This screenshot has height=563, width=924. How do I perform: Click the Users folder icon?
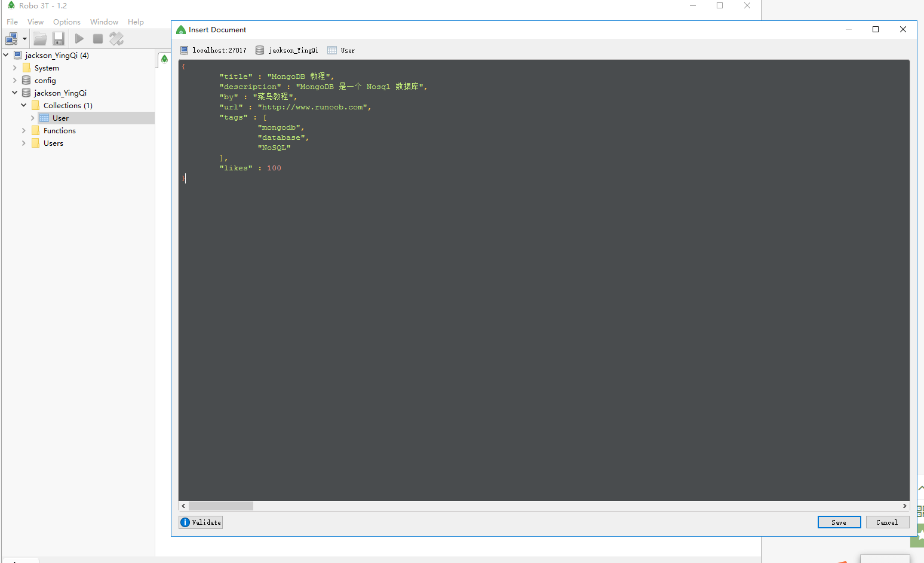(x=35, y=143)
